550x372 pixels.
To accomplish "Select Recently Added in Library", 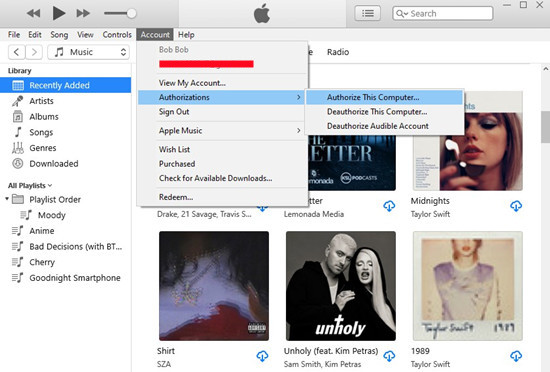I will tap(66, 85).
